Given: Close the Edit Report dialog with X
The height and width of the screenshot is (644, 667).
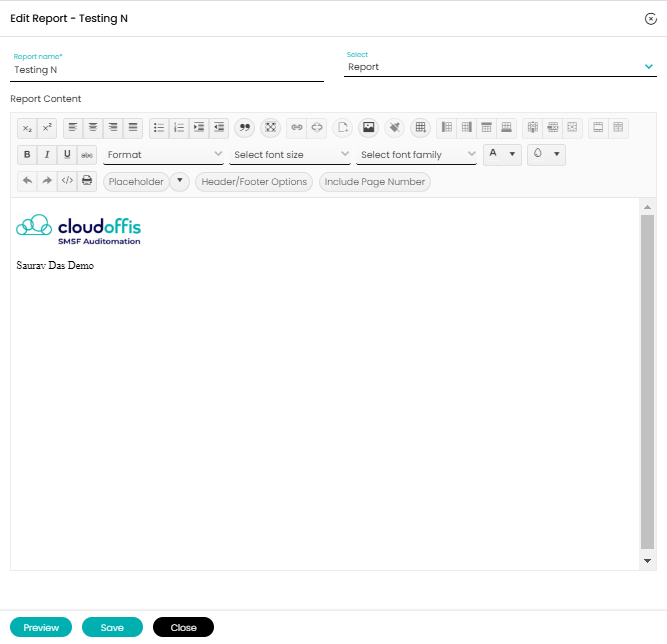Looking at the screenshot, I should click(650, 19).
